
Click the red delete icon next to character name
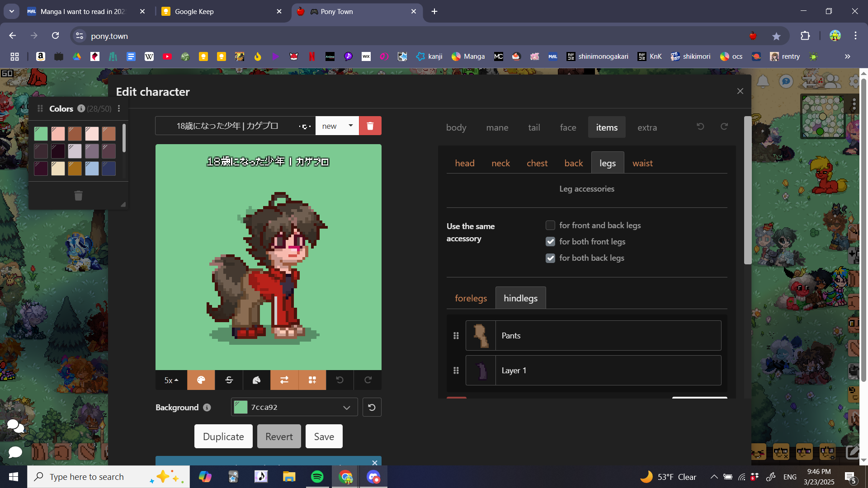[x=370, y=126]
